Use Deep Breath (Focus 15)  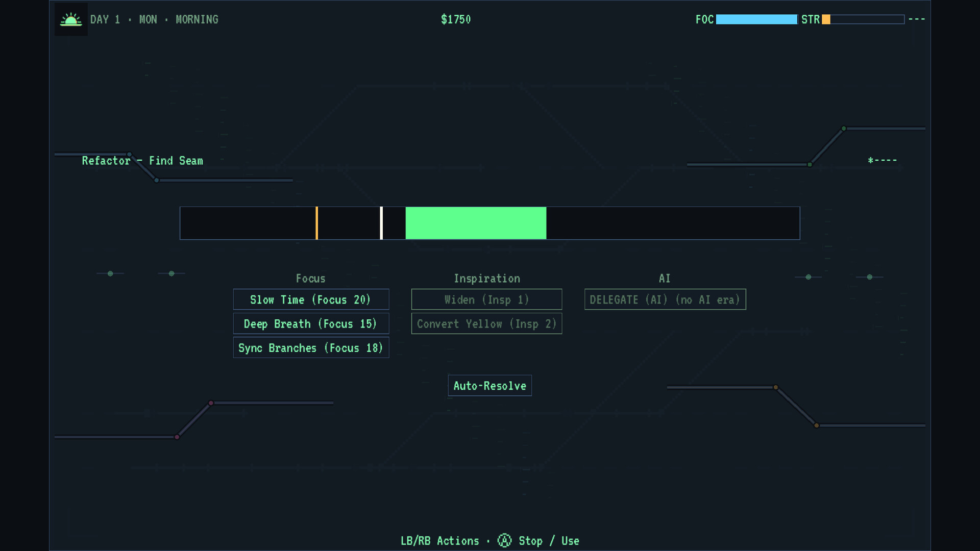(x=311, y=323)
